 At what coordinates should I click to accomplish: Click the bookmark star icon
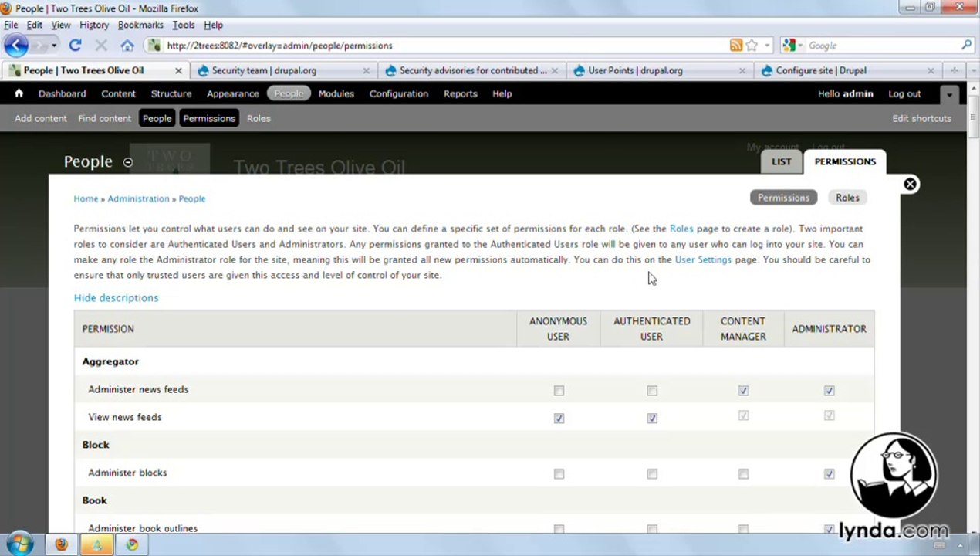[752, 46]
